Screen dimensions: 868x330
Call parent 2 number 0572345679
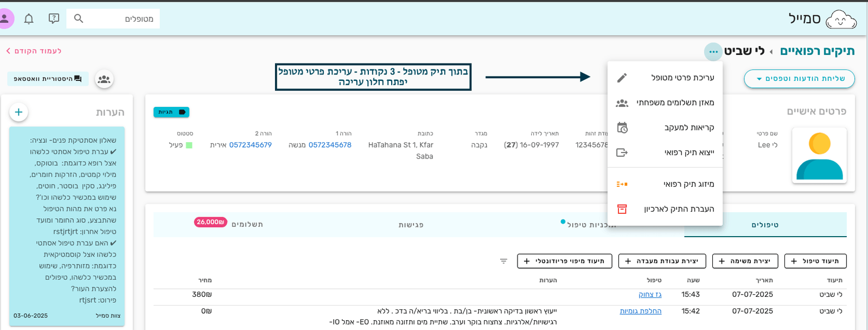[250, 145]
